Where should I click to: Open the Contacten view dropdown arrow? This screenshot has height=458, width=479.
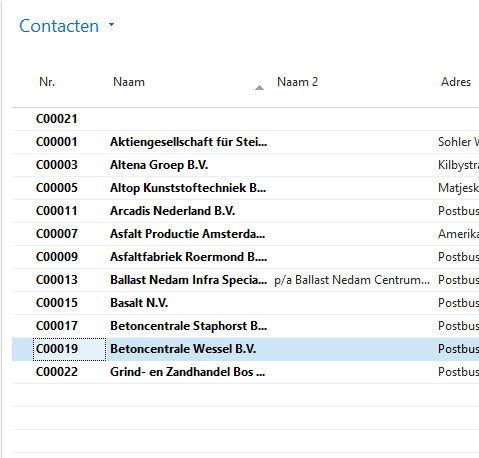pyautogui.click(x=111, y=25)
